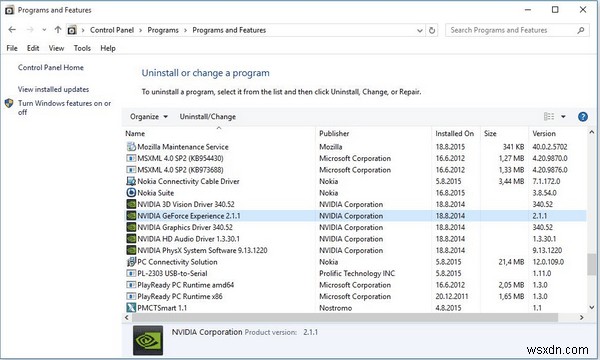Open the Tools menu
The height and width of the screenshot is (360, 600).
pos(82,48)
